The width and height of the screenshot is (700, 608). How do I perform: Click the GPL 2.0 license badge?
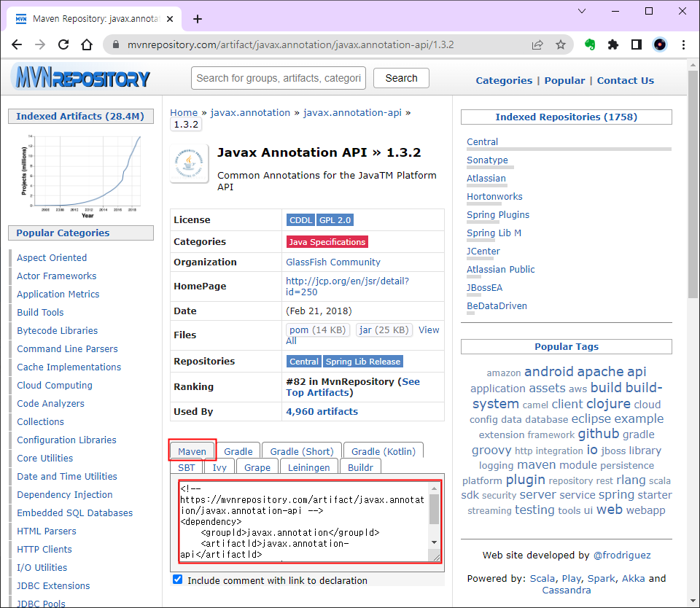[335, 220]
